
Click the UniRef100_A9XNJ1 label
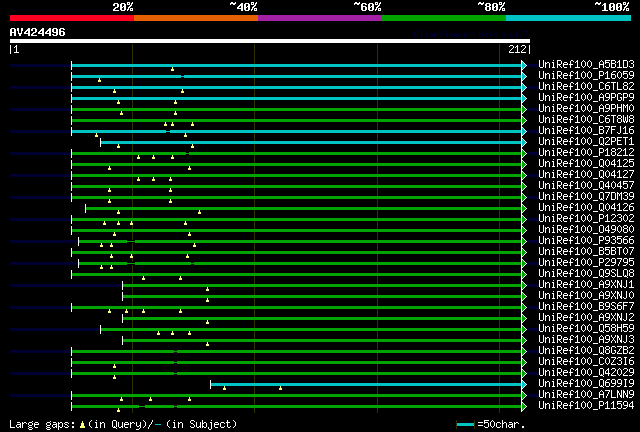click(586, 285)
